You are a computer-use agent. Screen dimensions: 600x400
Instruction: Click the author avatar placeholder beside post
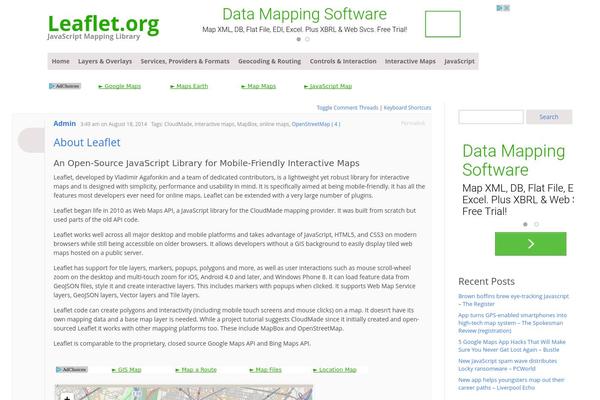[x=31, y=140]
